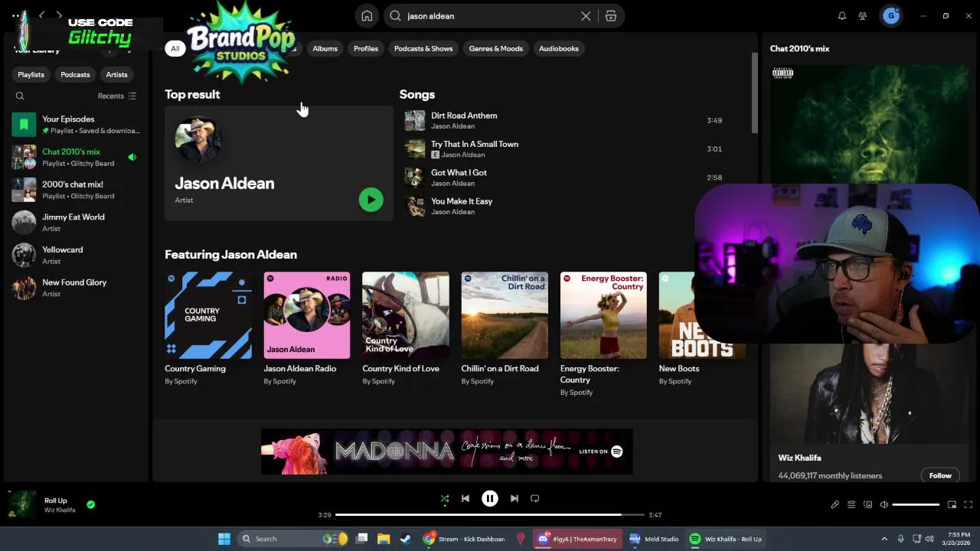The image size is (980, 551).
Task: Open the Friend Activity icon
Action: [x=863, y=16]
